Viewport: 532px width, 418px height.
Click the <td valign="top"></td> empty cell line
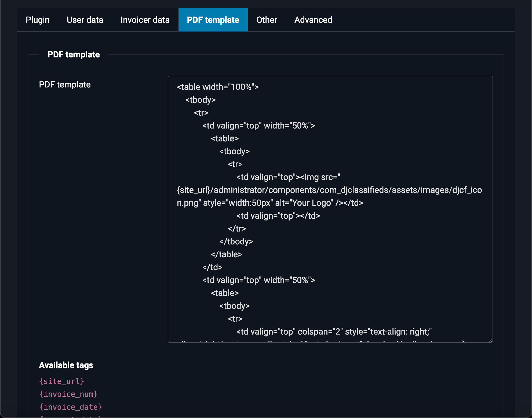(278, 216)
